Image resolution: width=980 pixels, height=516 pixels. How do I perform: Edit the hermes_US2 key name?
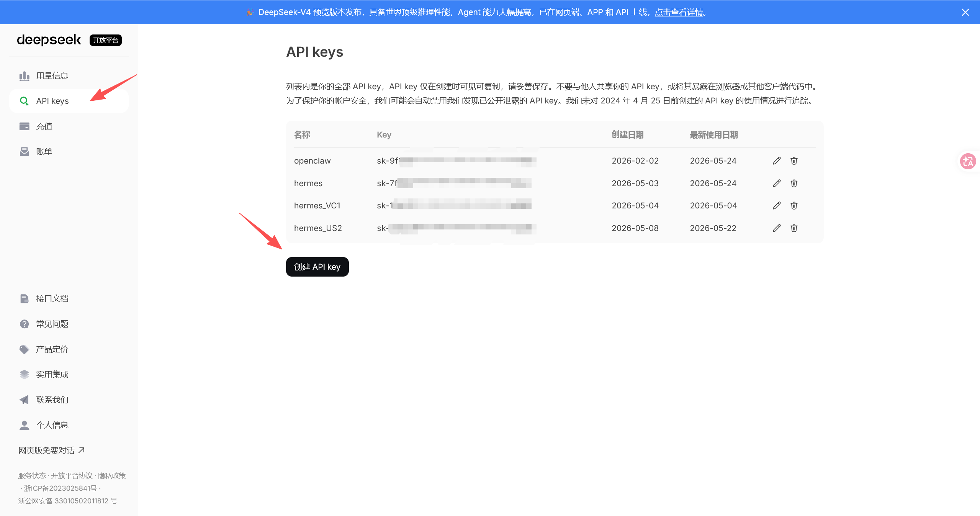(777, 228)
